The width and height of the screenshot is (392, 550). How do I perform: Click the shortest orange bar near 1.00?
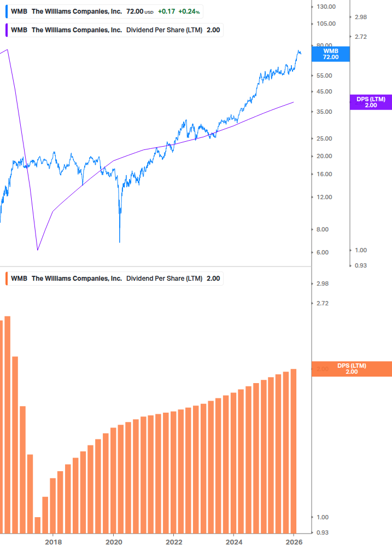point(38,525)
